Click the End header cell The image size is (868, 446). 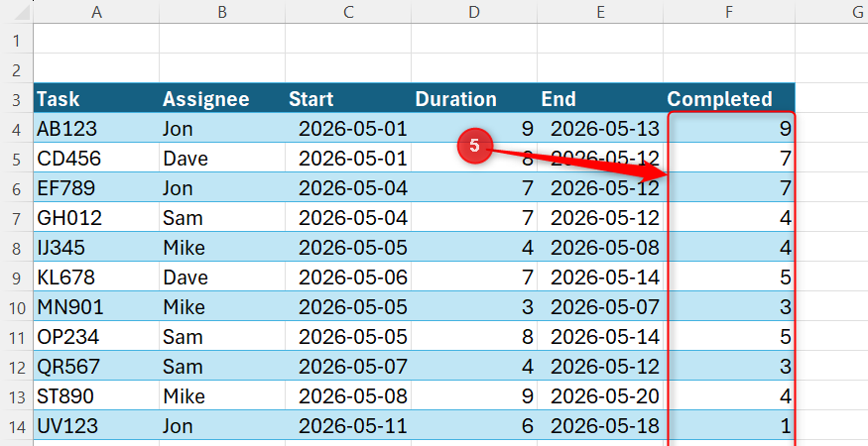(x=600, y=98)
